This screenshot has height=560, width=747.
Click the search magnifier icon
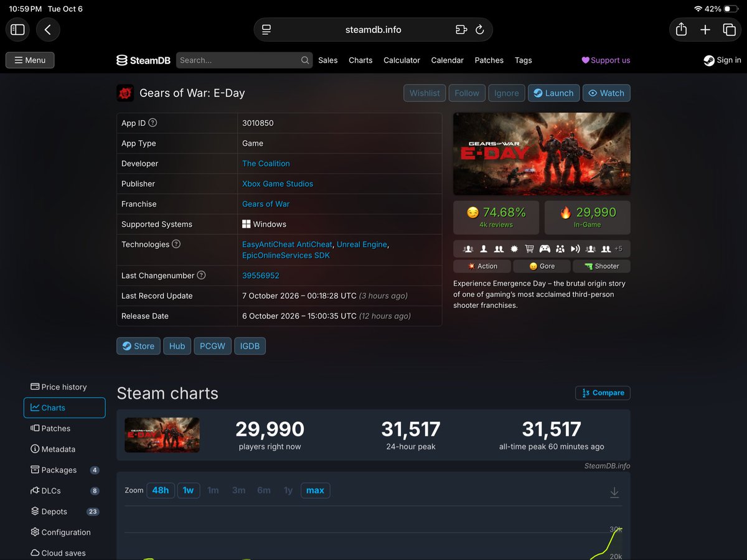coord(305,60)
